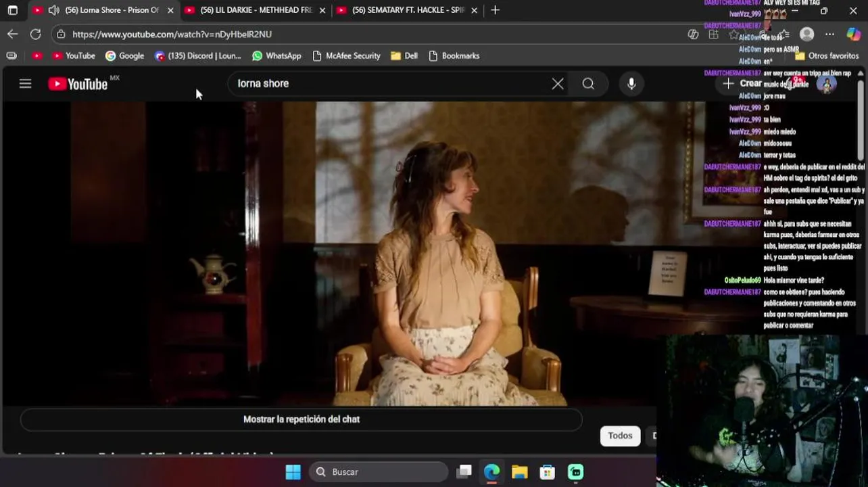Run search with the magnifier button

pos(588,84)
